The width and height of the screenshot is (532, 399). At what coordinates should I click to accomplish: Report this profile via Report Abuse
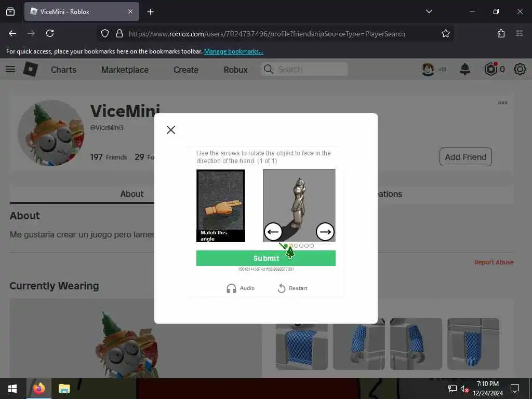[x=494, y=262]
